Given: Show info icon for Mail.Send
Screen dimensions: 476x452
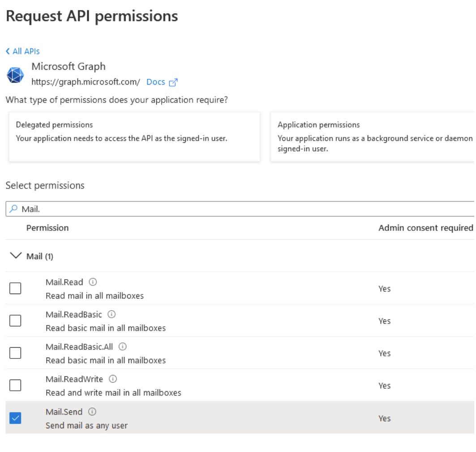Looking at the screenshot, I should pyautogui.click(x=92, y=412).
